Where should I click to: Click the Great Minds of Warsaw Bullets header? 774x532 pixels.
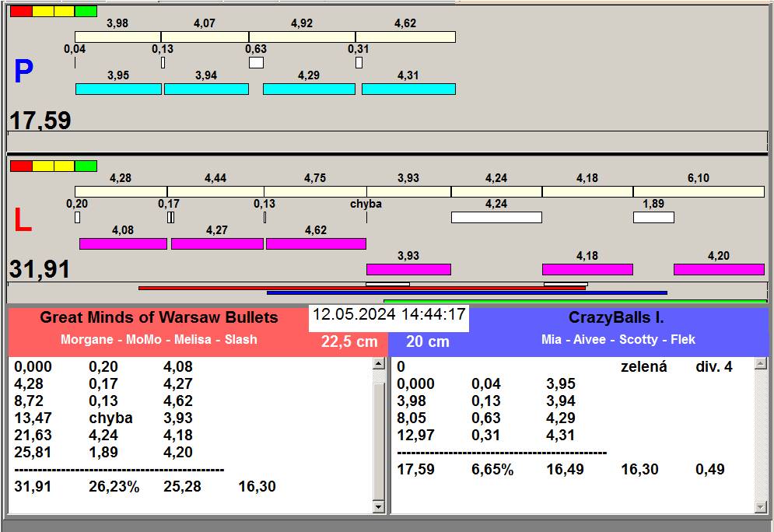(x=159, y=317)
